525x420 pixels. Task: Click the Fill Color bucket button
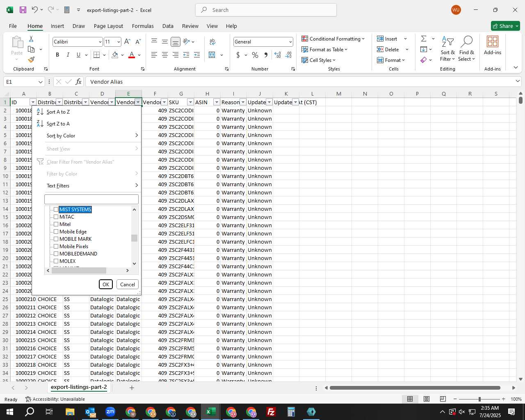pos(115,55)
